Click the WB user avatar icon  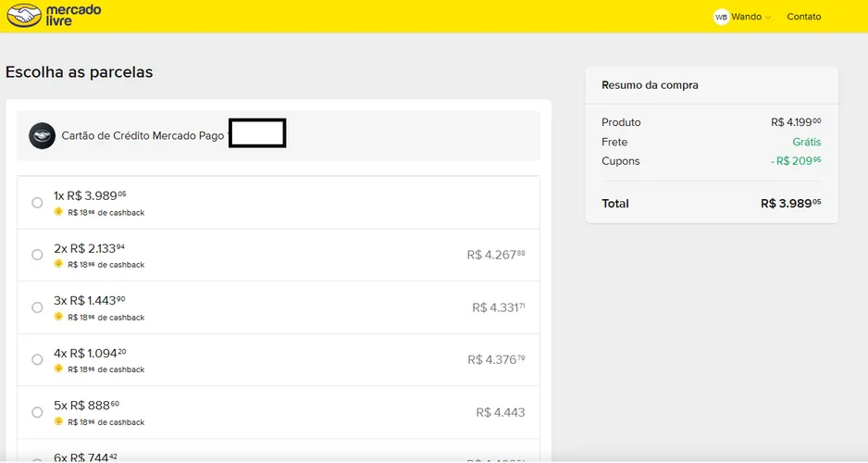tap(721, 17)
